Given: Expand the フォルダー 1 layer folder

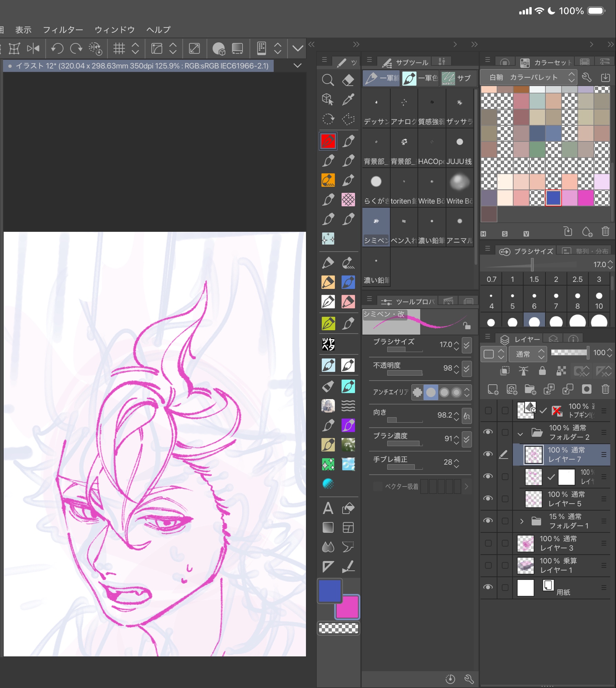Looking at the screenshot, I should (521, 521).
